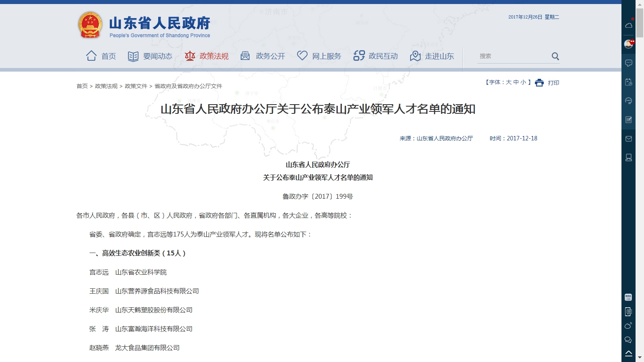Set font size to 大

(x=509, y=82)
